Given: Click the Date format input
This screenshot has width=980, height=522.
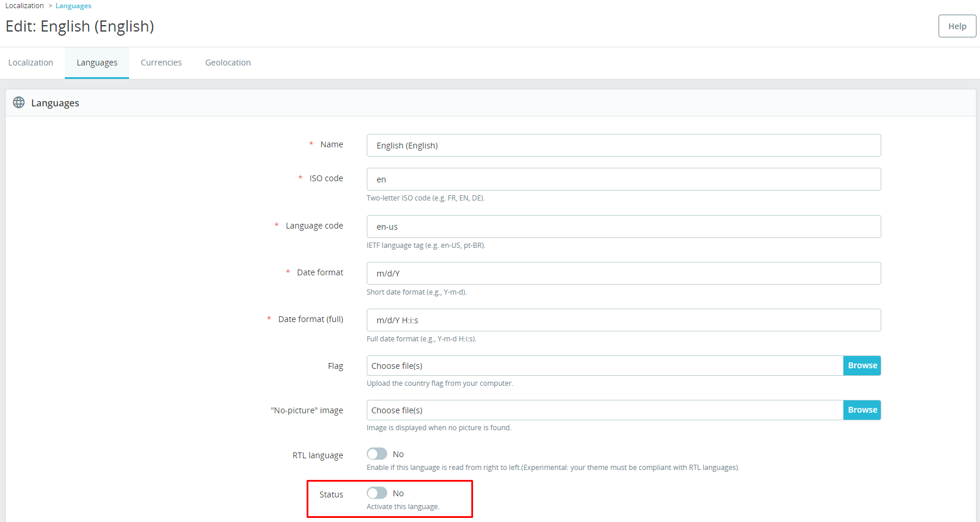Looking at the screenshot, I should pos(623,274).
